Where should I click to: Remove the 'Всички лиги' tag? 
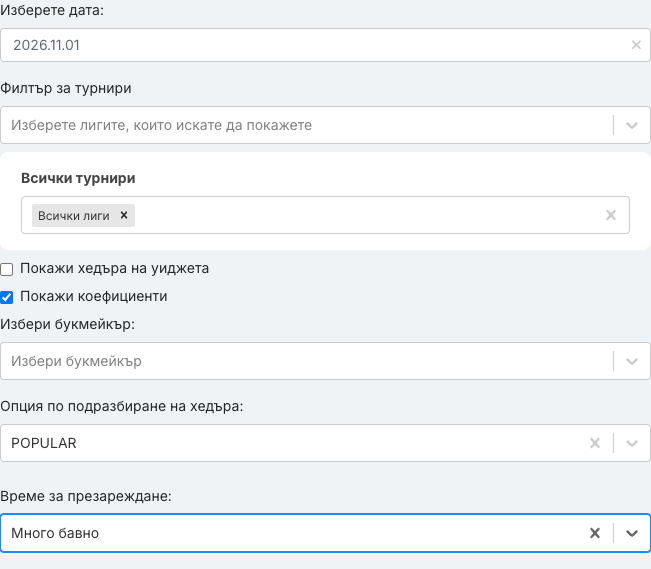(124, 215)
